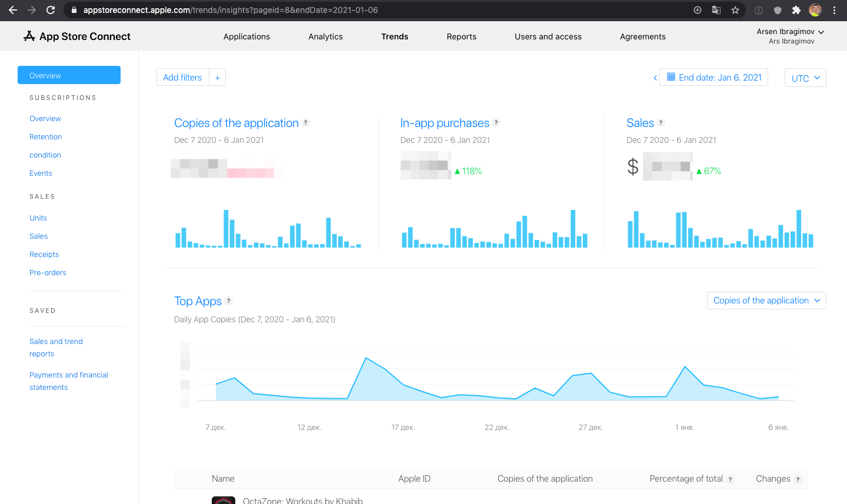Open the Applications tab
847x504 pixels.
(246, 36)
